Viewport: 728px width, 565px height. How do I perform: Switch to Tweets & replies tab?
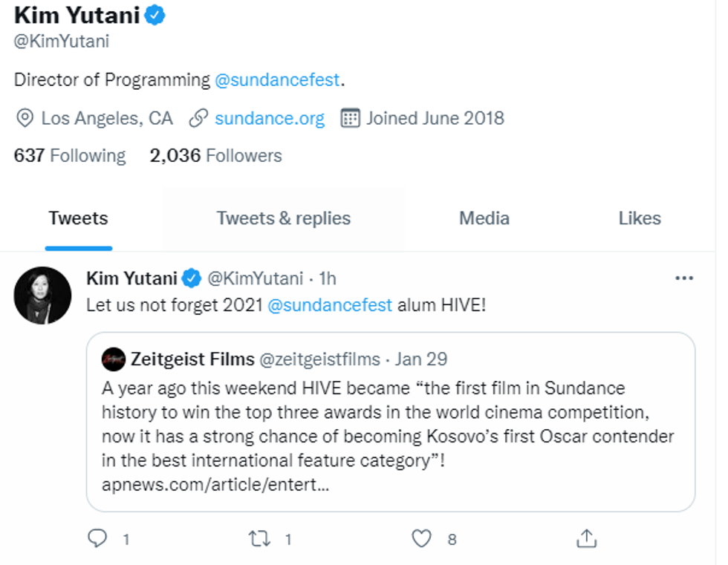pyautogui.click(x=283, y=218)
